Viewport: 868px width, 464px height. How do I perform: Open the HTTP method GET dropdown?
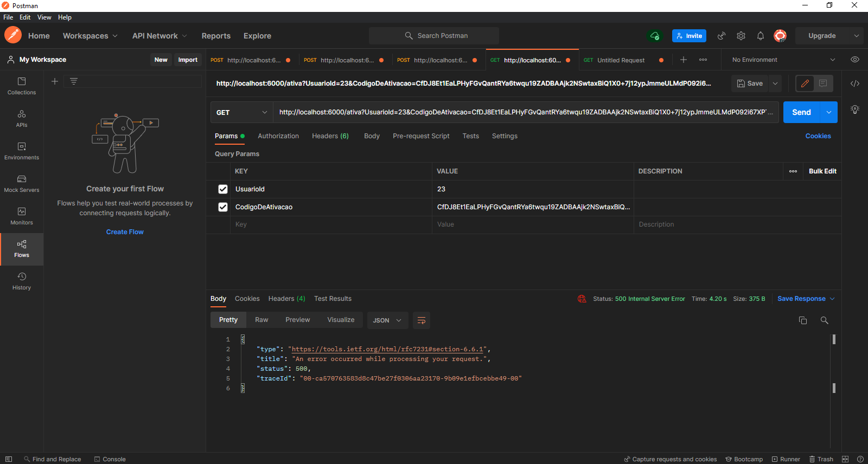(x=241, y=112)
